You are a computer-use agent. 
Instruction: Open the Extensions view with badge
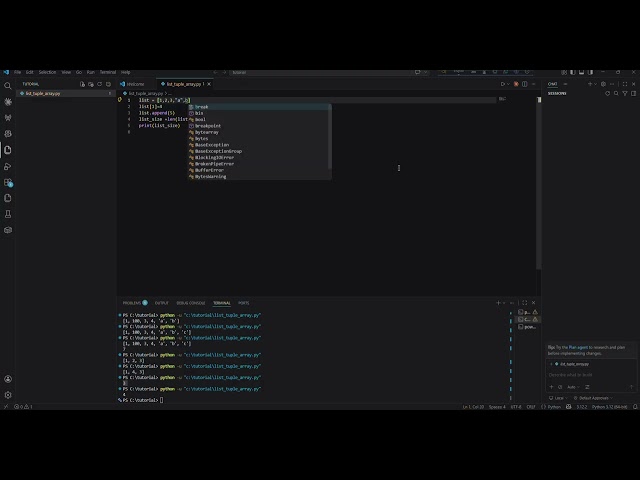pyautogui.click(x=8, y=182)
